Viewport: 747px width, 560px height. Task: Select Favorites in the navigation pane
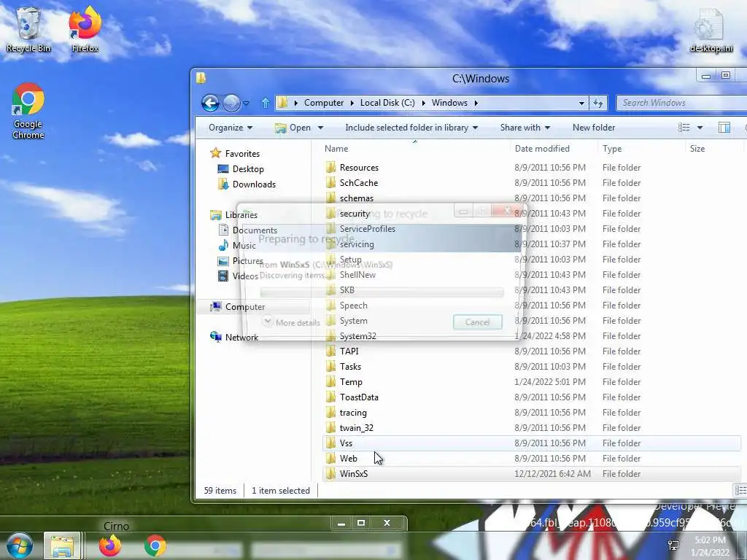click(x=236, y=153)
